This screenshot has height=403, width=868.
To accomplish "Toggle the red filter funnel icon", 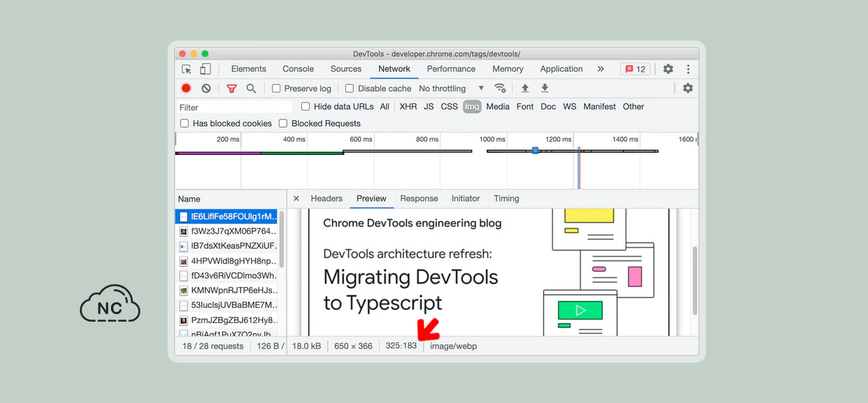I will click(232, 88).
